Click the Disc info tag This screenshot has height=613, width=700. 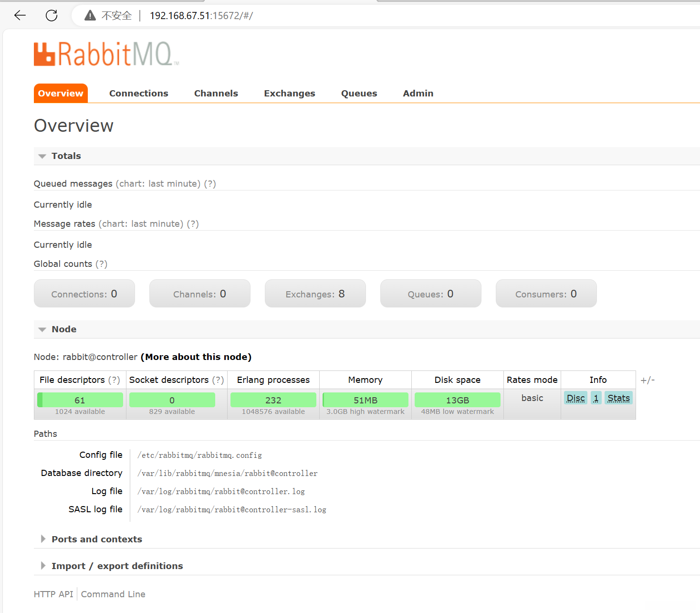tap(576, 398)
